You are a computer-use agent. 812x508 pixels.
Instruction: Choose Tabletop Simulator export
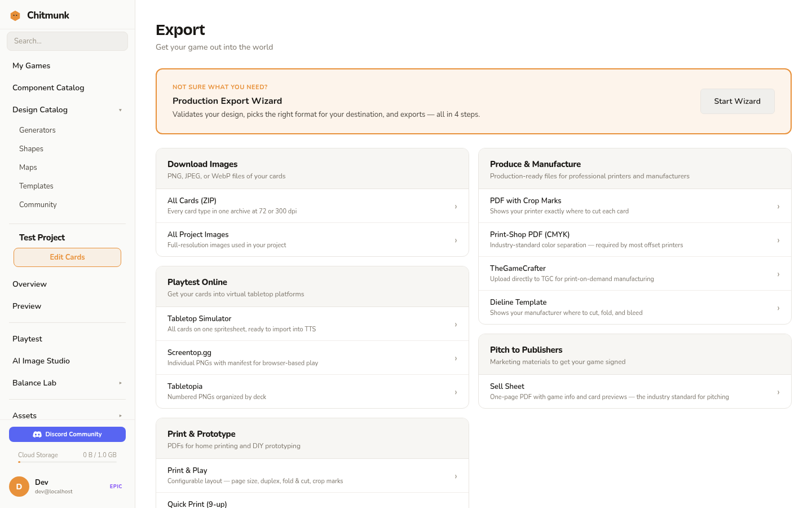pos(312,324)
